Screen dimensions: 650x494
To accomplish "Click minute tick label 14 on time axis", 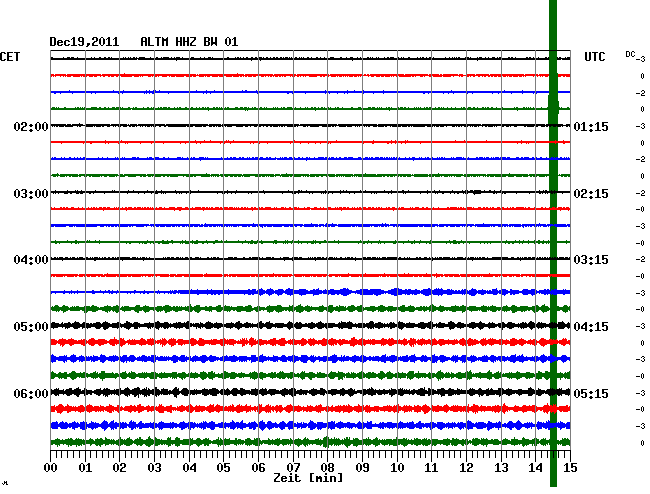I will pyautogui.click(x=536, y=468).
